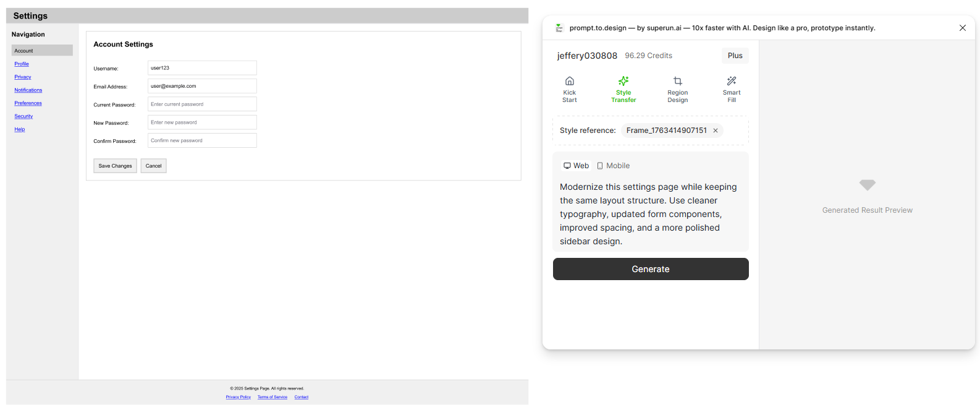Close the prompt.to.design plugin panel

[962, 28]
